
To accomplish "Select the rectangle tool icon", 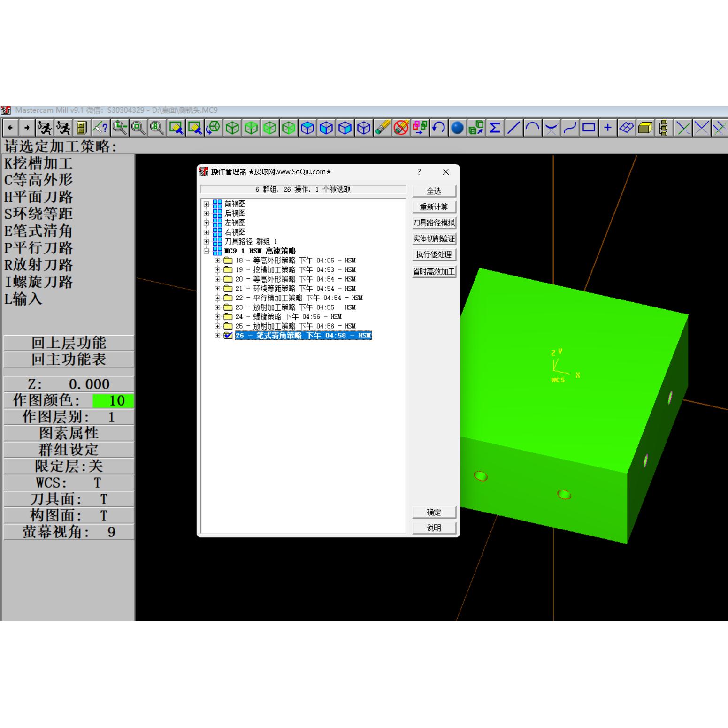I will pos(589,128).
